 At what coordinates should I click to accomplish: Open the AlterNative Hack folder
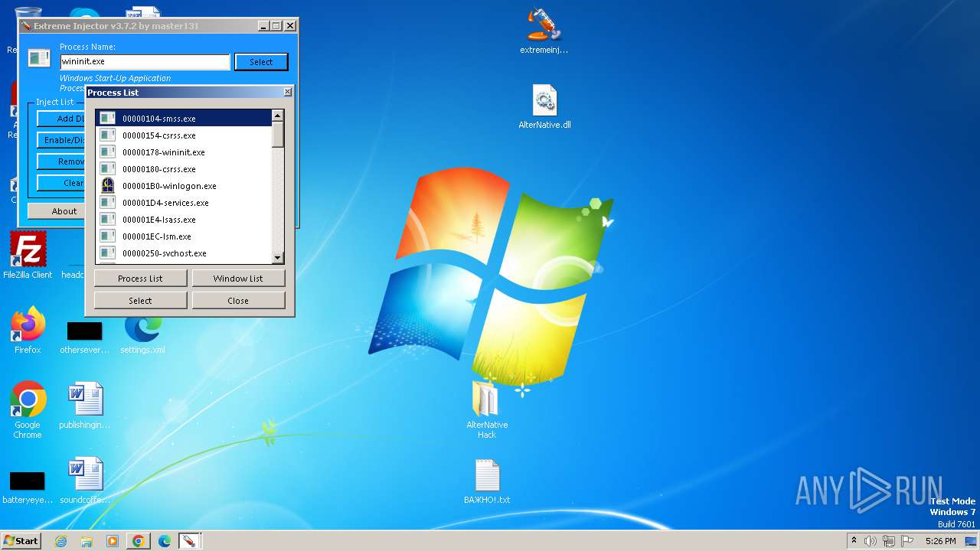pyautogui.click(x=487, y=409)
